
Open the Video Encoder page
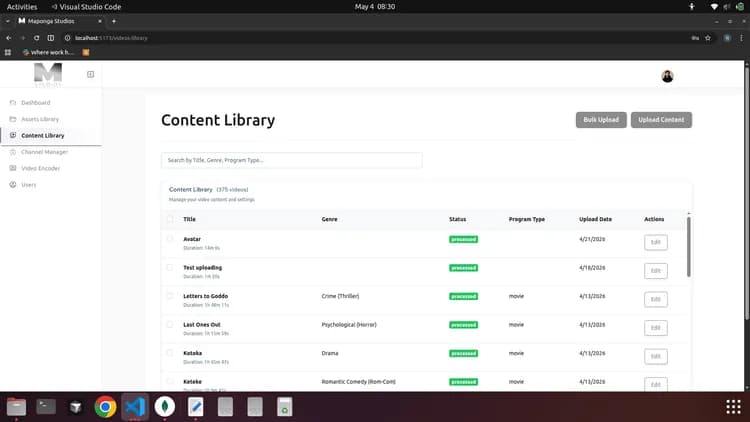pyautogui.click(x=41, y=168)
